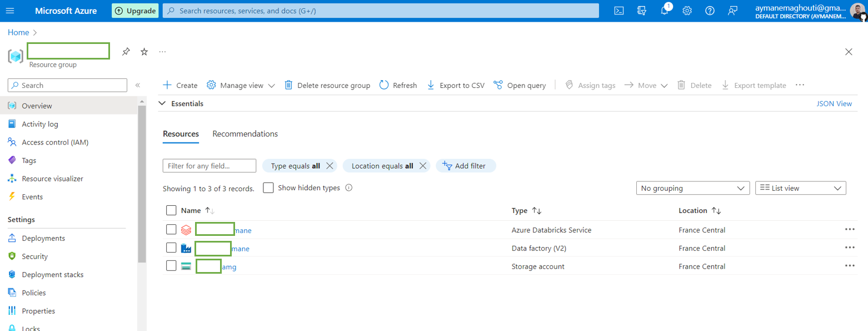Enable Show hidden types checkbox

(268, 188)
